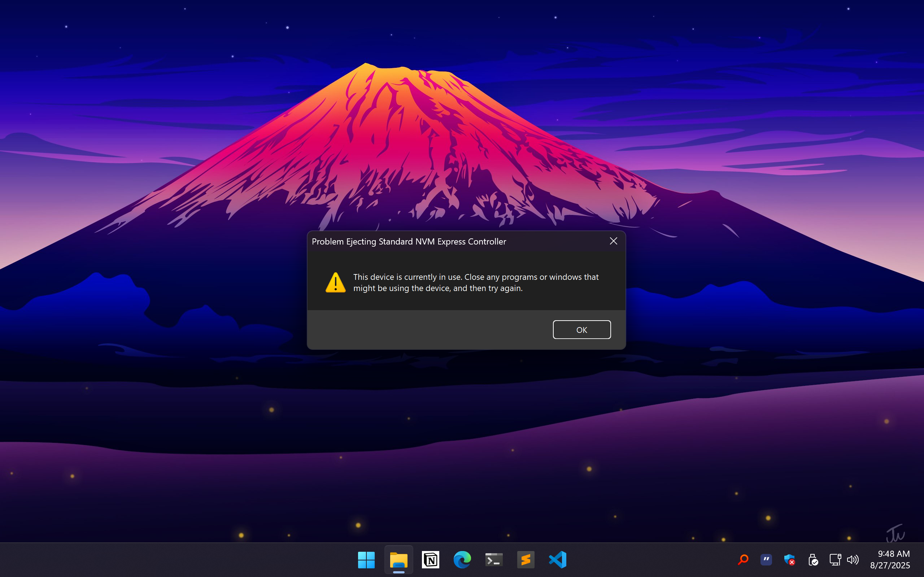Launch Notion from the taskbar
This screenshot has height=577, width=924.
coord(430,560)
